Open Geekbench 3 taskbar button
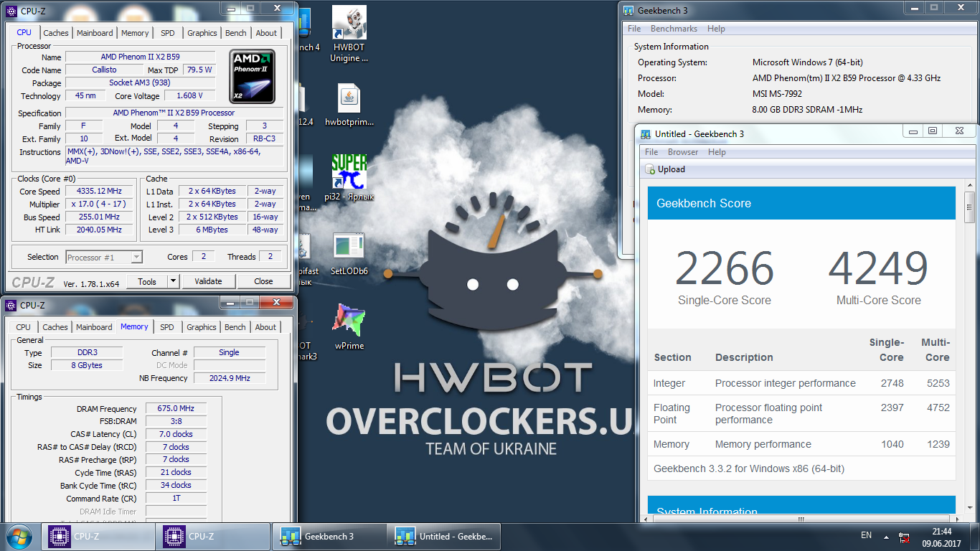 click(x=329, y=536)
